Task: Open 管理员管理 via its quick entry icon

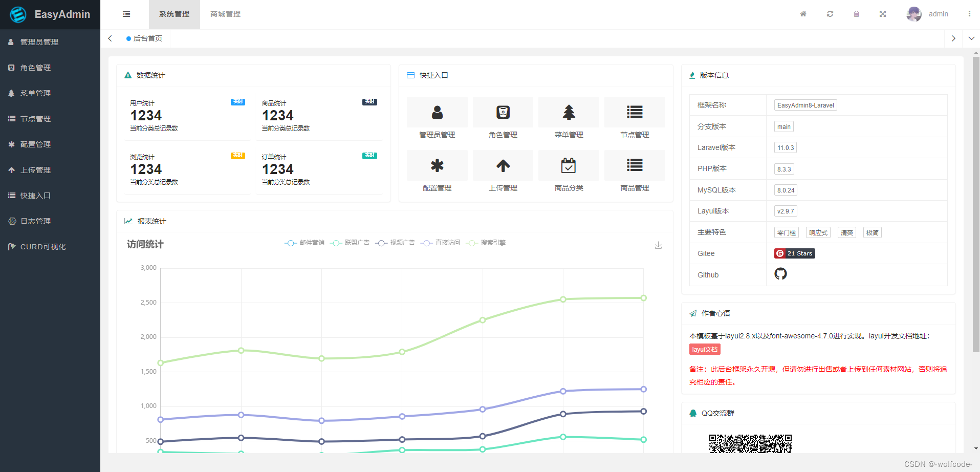Action: [437, 112]
